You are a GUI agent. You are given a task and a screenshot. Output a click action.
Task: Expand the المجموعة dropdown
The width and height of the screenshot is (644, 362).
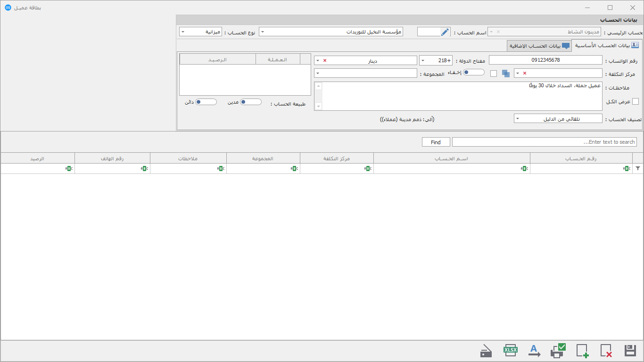318,74
